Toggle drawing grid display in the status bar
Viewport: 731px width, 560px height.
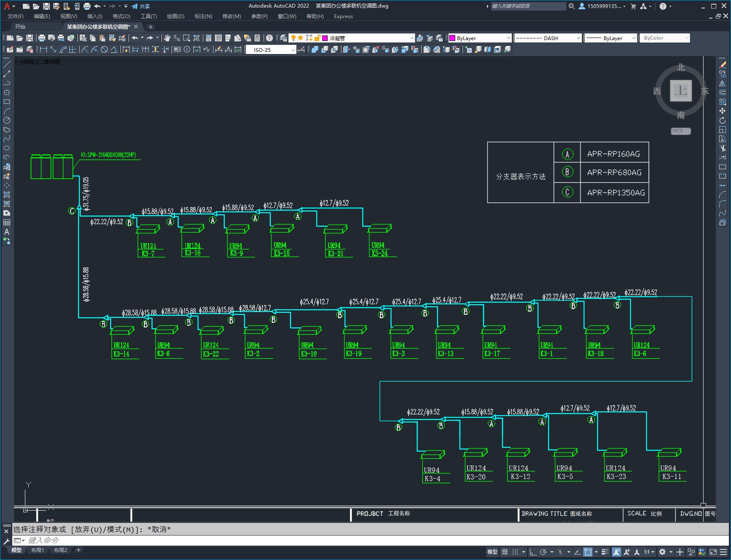click(505, 552)
